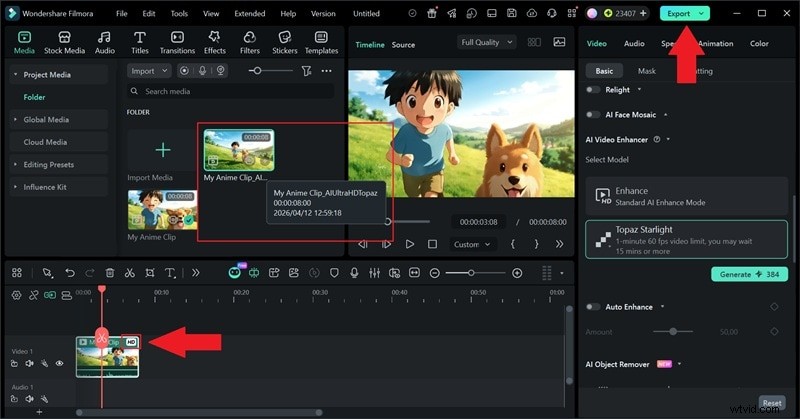
Task: Click the Generate button
Action: pyautogui.click(x=749, y=274)
